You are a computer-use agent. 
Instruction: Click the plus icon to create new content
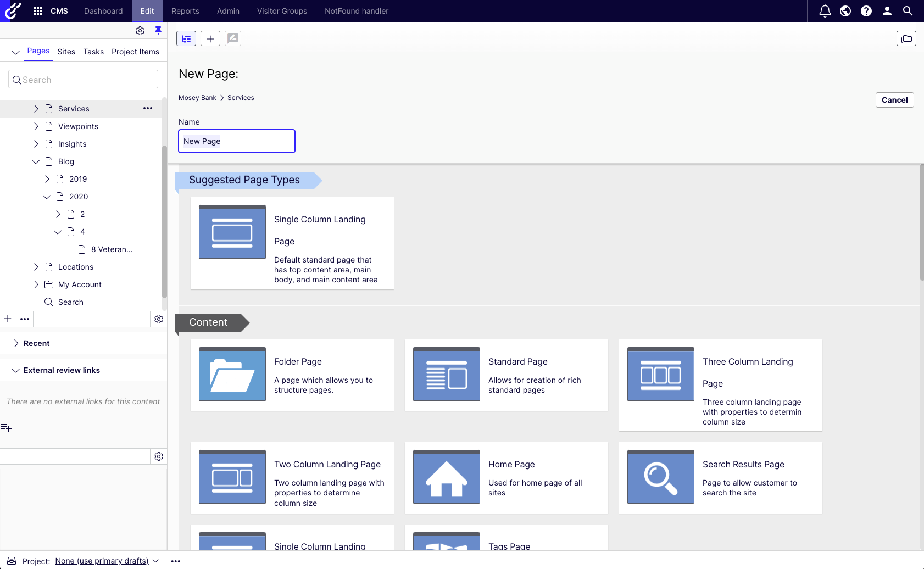[210, 38]
